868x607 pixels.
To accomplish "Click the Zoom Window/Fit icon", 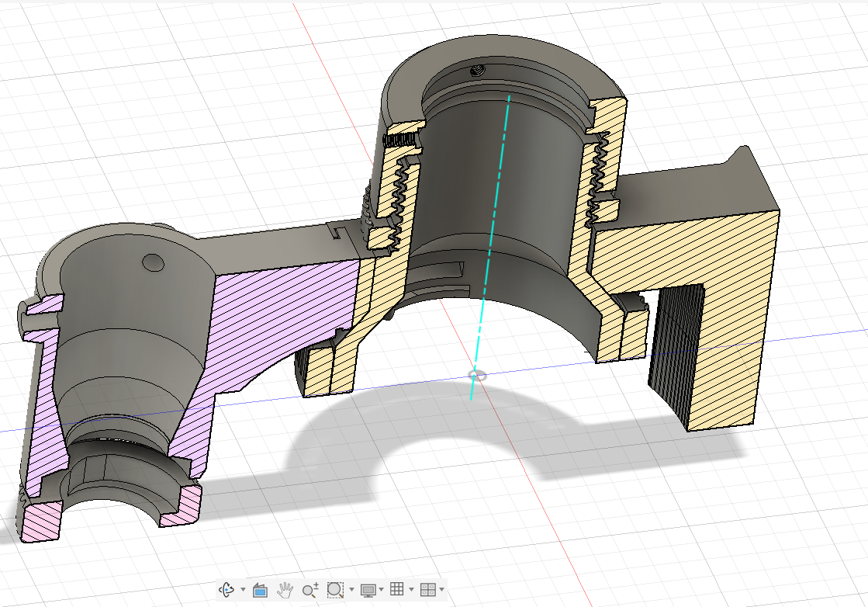I will 335,590.
